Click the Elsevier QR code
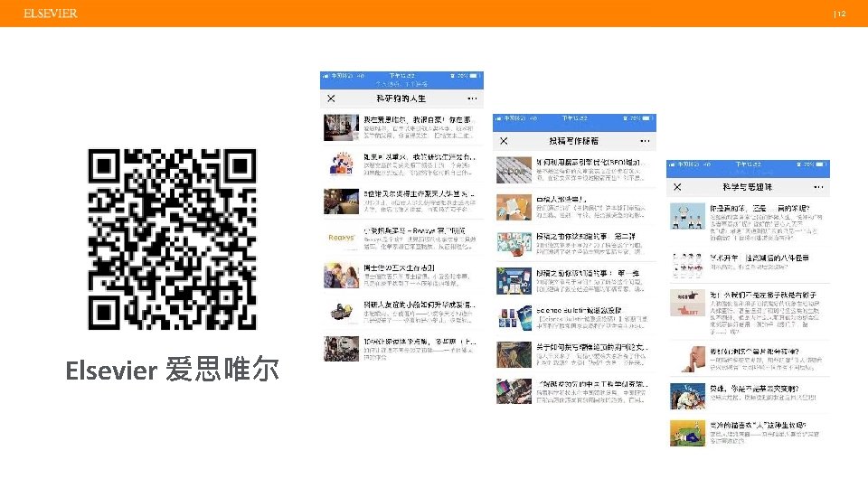 click(x=172, y=239)
